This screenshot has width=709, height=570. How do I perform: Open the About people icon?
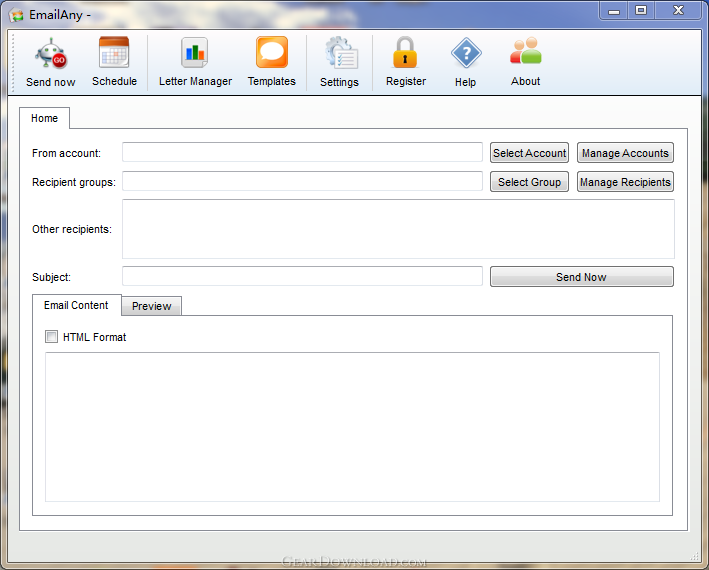pyautogui.click(x=525, y=52)
